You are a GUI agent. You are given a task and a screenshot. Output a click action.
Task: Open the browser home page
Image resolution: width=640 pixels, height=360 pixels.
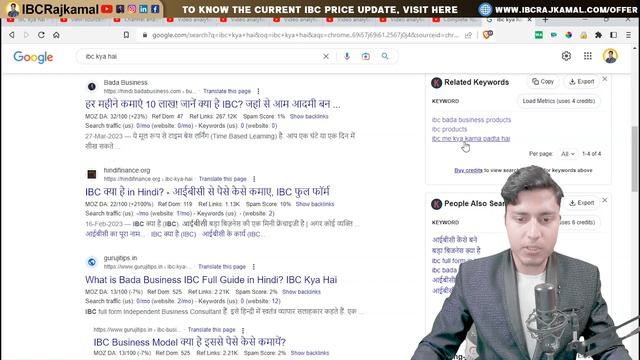tap(56, 35)
